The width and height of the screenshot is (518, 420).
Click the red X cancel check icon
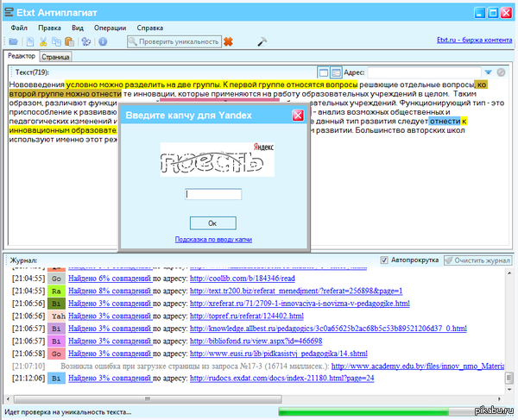(x=229, y=41)
